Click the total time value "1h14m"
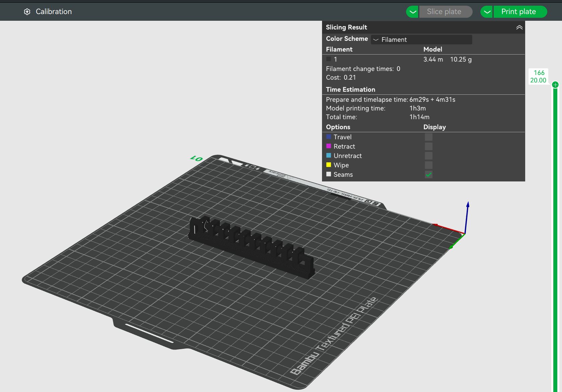Viewport: 562px width, 392px height. 419,117
